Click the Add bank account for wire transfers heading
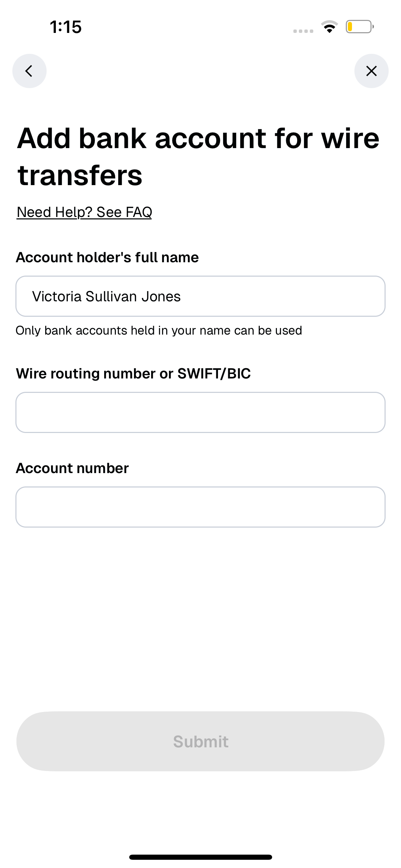 tap(199, 157)
